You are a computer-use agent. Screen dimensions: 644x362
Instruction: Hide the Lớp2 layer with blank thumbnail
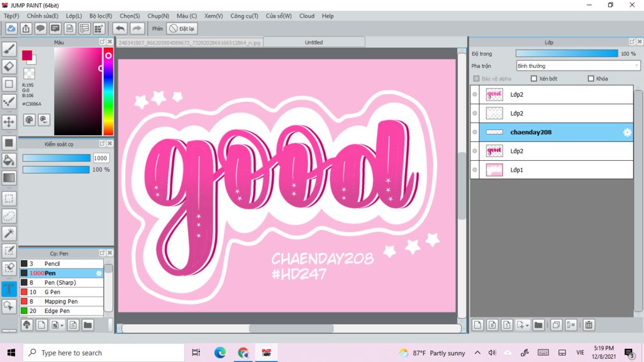click(x=475, y=113)
